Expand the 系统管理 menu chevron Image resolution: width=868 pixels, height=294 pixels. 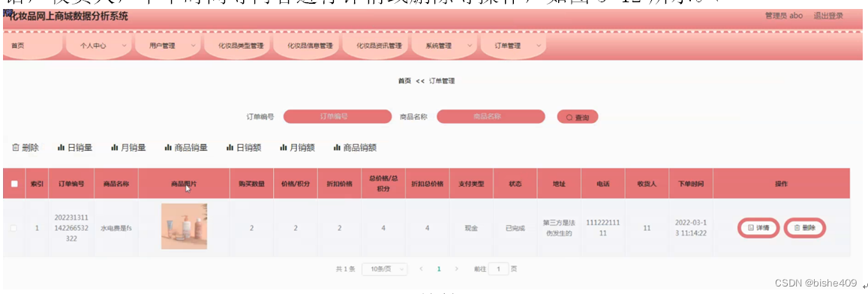[x=470, y=46]
